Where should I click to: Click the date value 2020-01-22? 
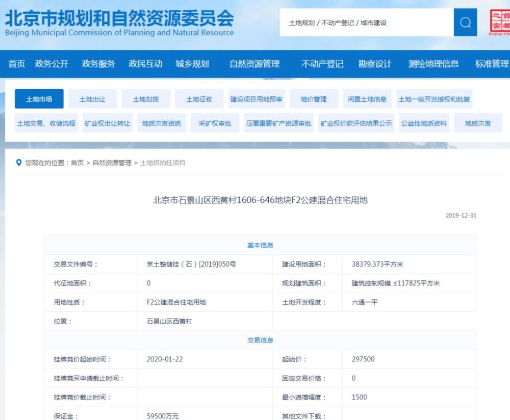(165, 359)
